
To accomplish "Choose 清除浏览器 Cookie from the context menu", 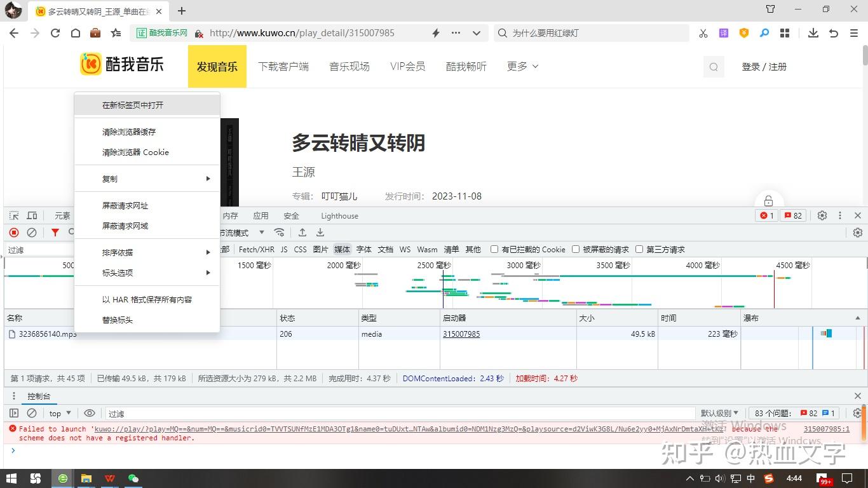I will 147,152.
